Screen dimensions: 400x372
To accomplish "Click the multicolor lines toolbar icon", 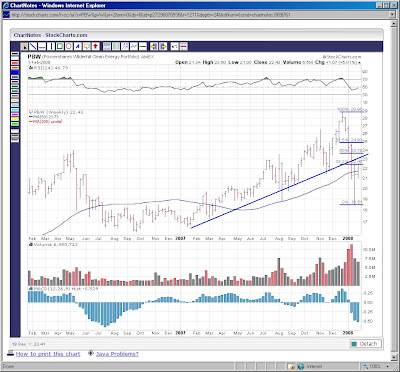I will point(183,46).
